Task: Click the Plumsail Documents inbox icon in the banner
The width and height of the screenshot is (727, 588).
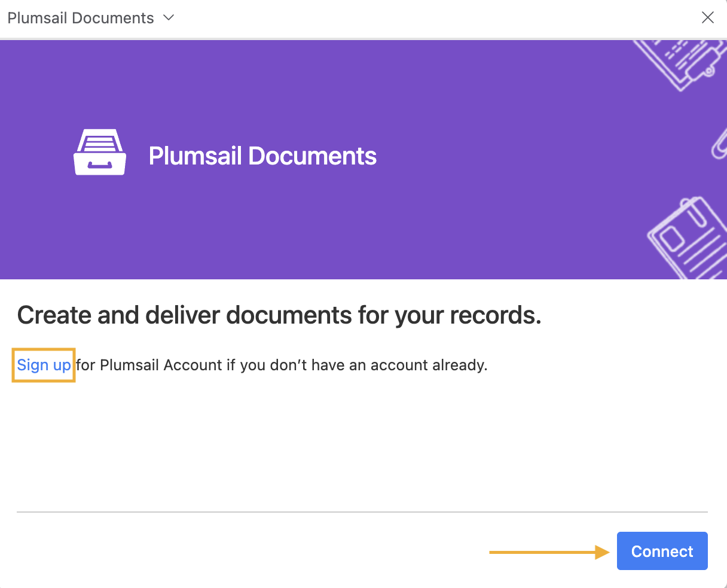Action: pyautogui.click(x=100, y=152)
